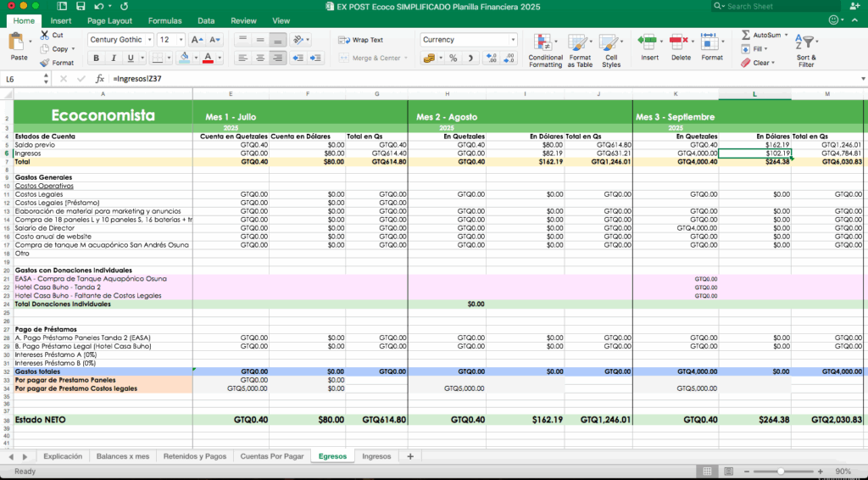868x480 pixels.
Task: Toggle italic formatting
Action: [114, 59]
